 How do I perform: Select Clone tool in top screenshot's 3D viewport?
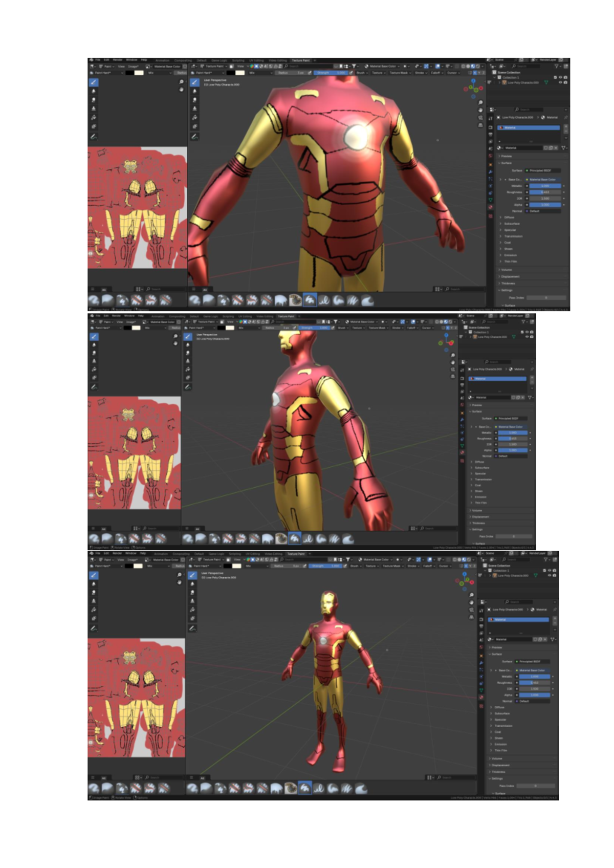194,108
